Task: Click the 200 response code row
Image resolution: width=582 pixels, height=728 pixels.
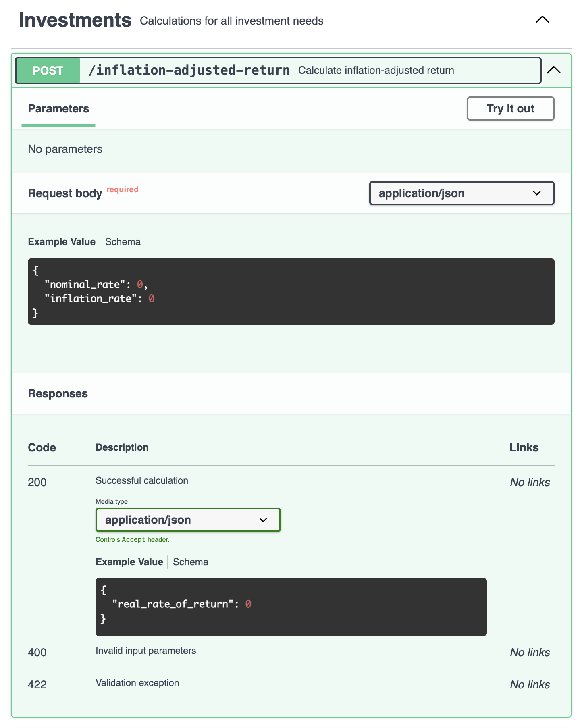Action: pyautogui.click(x=37, y=483)
